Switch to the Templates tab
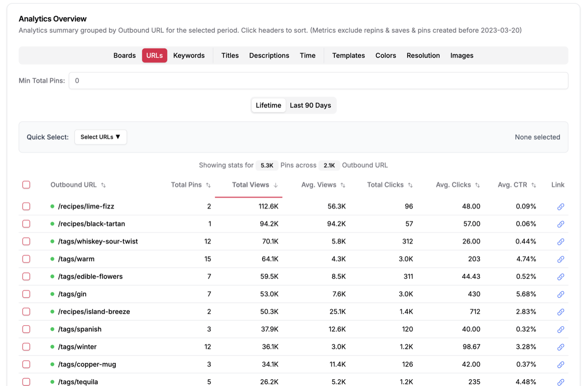The width and height of the screenshot is (588, 386). coord(348,55)
